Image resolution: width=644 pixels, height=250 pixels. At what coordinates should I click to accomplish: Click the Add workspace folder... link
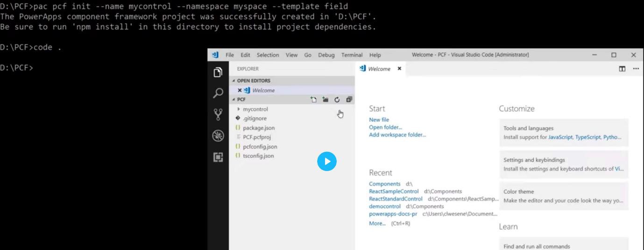[x=397, y=135]
